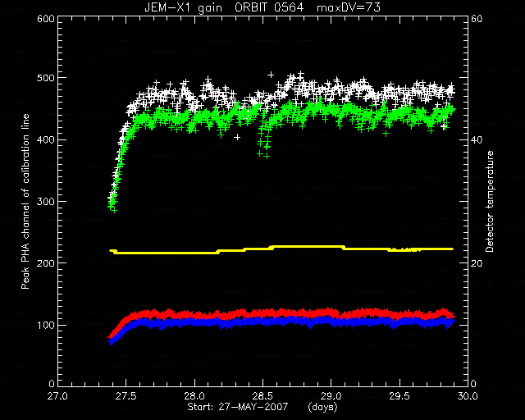Click the 29.0 tick label on x-axis

tap(331, 396)
